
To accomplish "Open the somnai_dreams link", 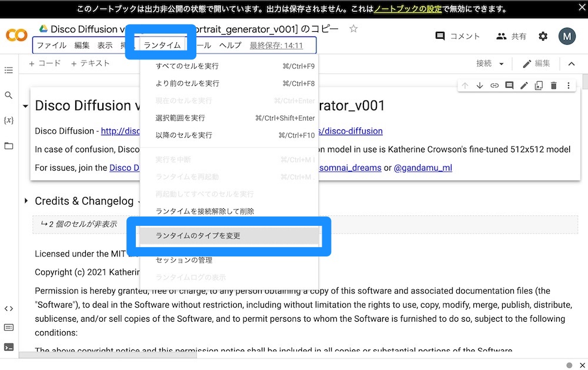I will [350, 168].
